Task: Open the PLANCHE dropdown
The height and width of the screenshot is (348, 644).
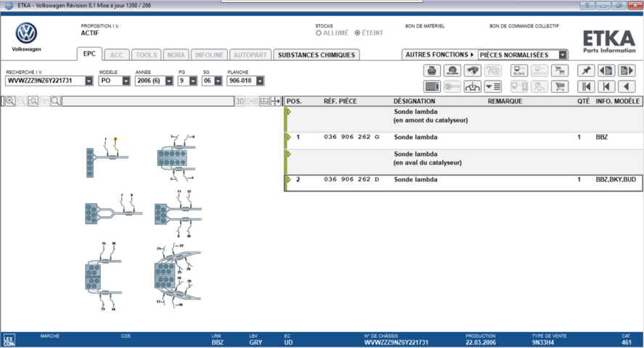Action: tap(260, 81)
